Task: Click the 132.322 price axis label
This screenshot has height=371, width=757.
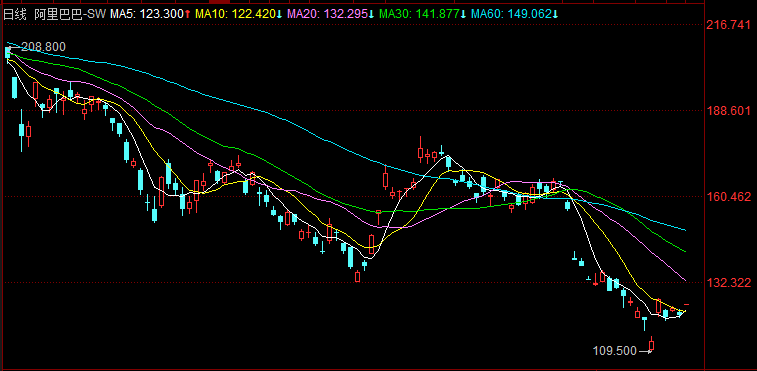Action: (x=729, y=283)
